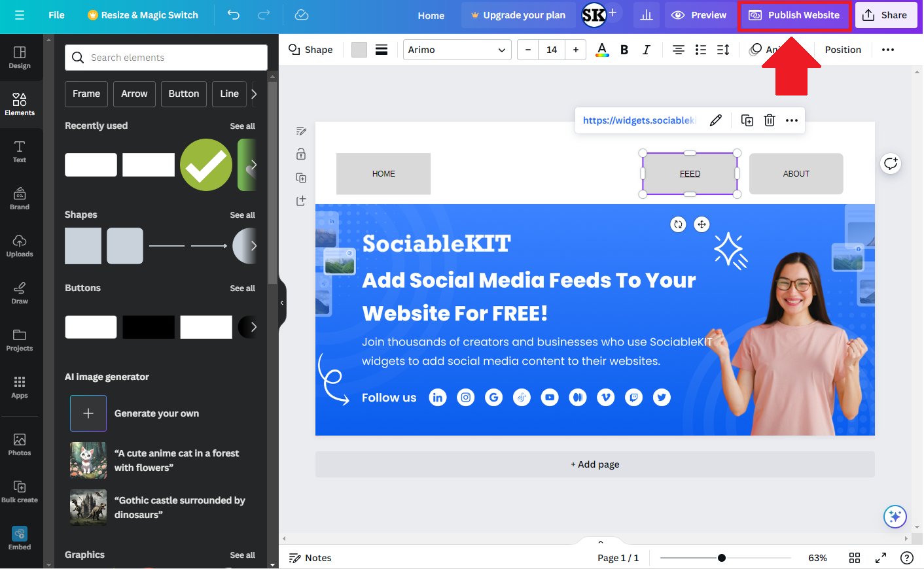Click the Redo arrow icon
This screenshot has width=924, height=569.
(x=264, y=15)
